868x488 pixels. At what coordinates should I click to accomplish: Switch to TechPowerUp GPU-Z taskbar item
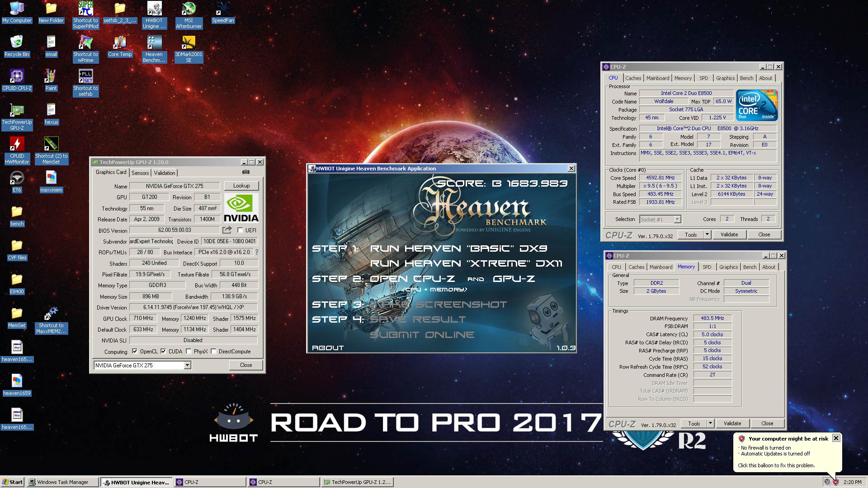coord(357,482)
